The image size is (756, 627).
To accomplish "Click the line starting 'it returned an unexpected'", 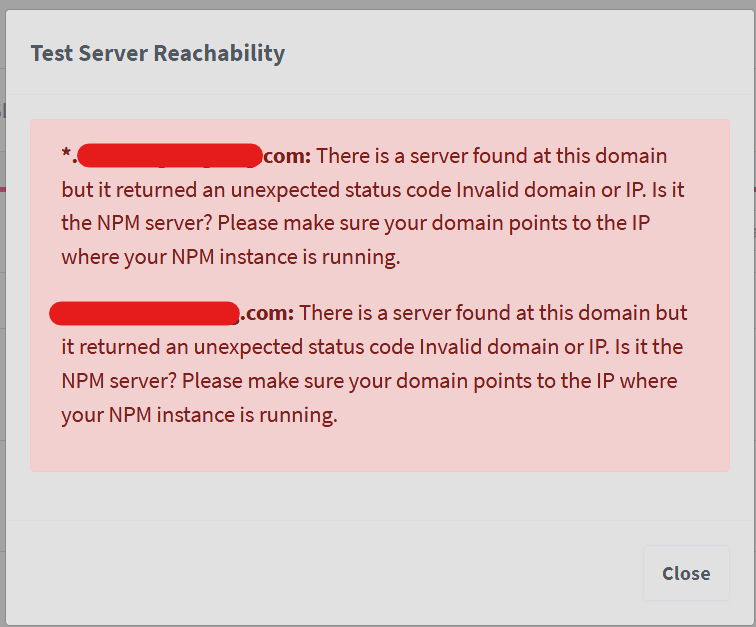I will coord(372,347).
